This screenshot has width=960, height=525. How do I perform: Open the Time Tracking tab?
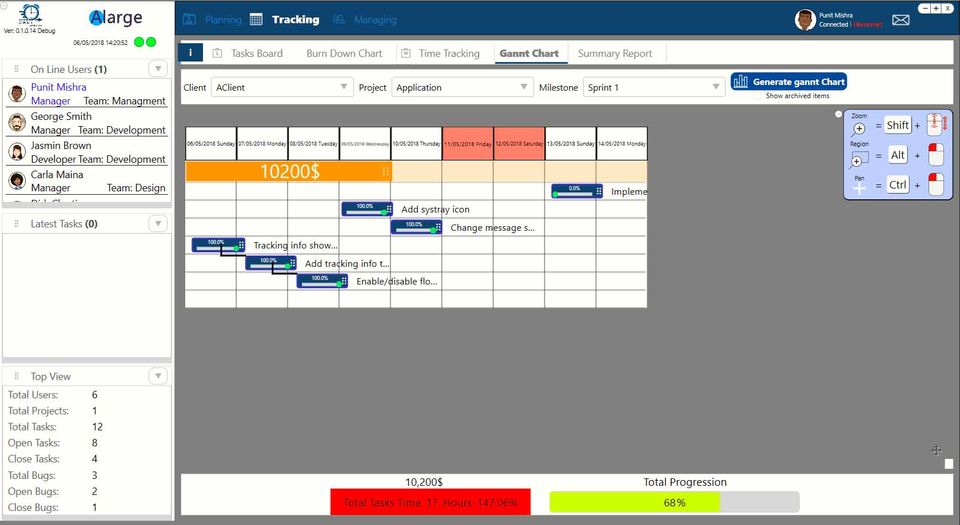[441, 53]
